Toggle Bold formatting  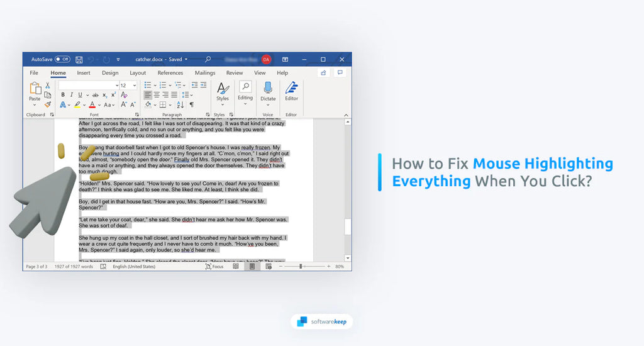click(63, 94)
